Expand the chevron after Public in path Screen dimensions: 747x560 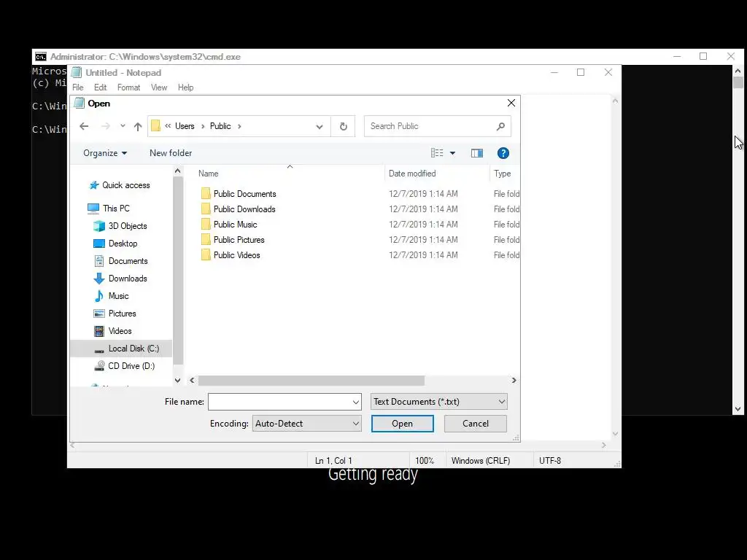point(239,126)
